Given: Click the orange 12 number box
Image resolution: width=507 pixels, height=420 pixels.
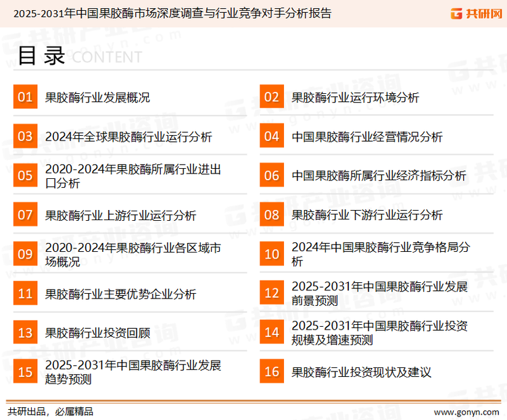Looking at the screenshot, I should tap(272, 292).
